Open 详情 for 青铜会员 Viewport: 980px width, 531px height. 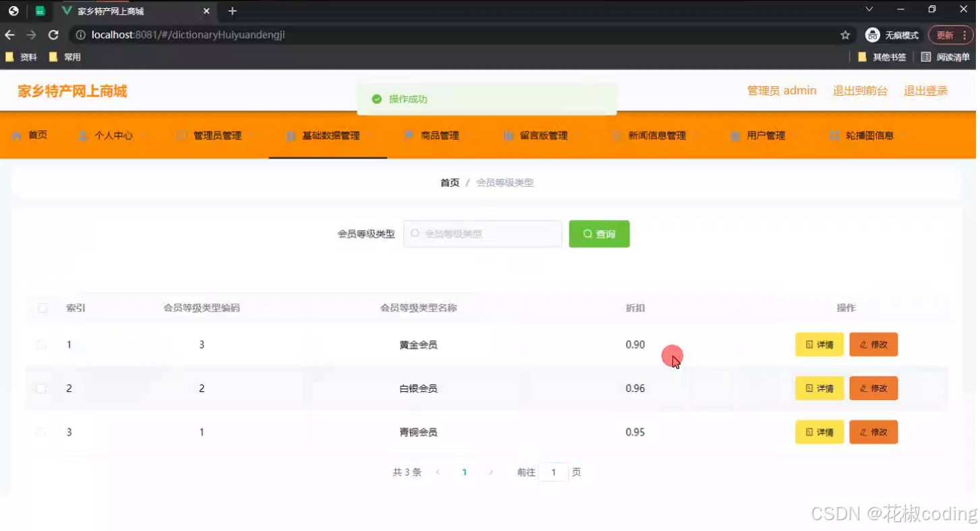coord(819,432)
